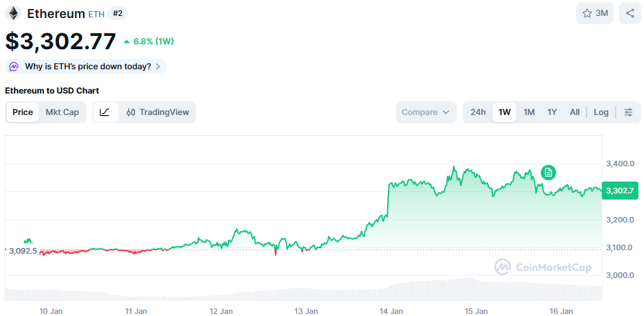Click the purple AI chat icon
644x316 pixels.
point(14,67)
